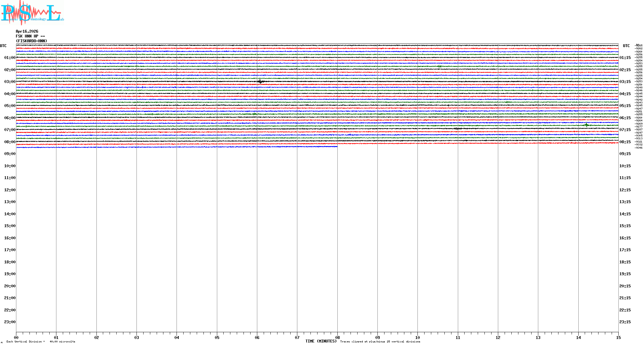Click the Apr16,2026 date label
644x346 pixels.
pos(27,31)
